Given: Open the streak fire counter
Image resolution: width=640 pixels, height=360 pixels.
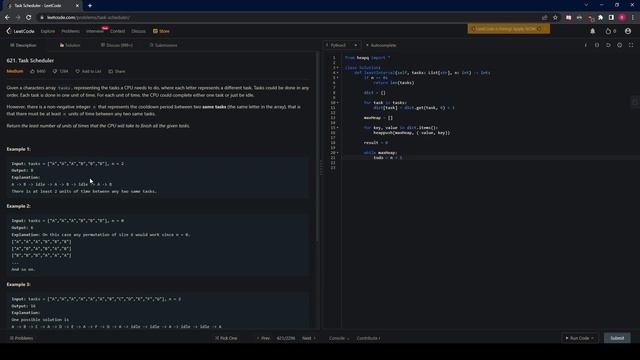Looking at the screenshot, I should pos(611,31).
